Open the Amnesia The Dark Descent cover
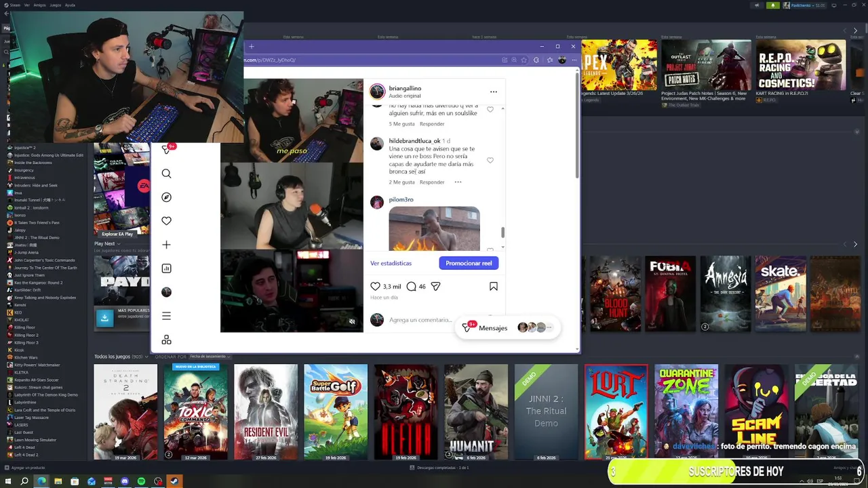 (x=726, y=294)
